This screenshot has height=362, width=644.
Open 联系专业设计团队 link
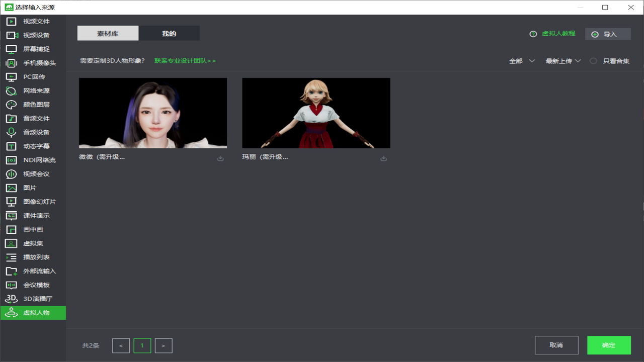185,61
